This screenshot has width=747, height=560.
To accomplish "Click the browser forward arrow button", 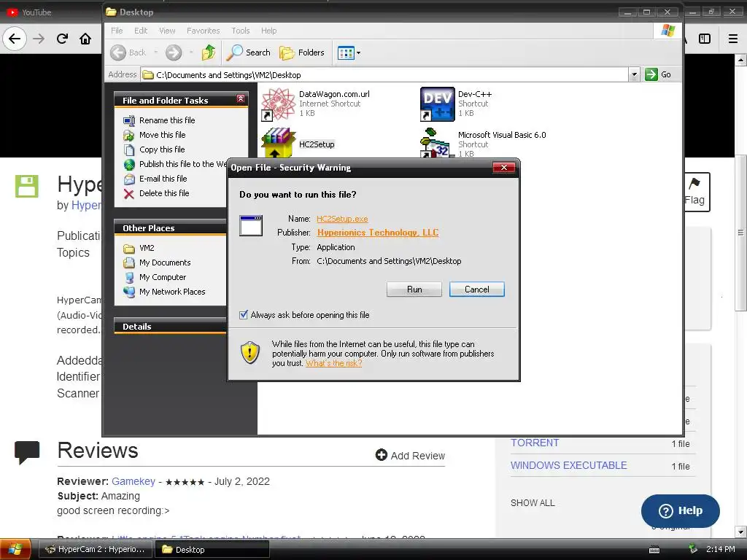I will [39, 39].
